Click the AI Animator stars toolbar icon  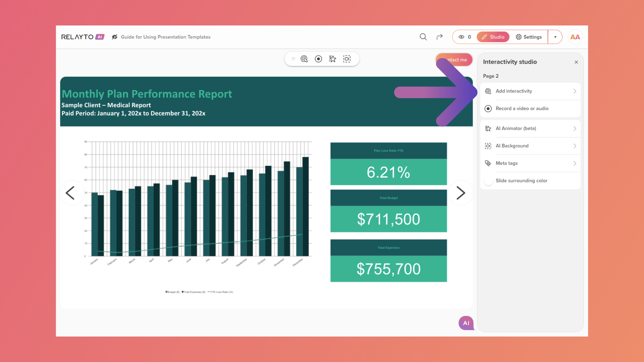(x=332, y=59)
